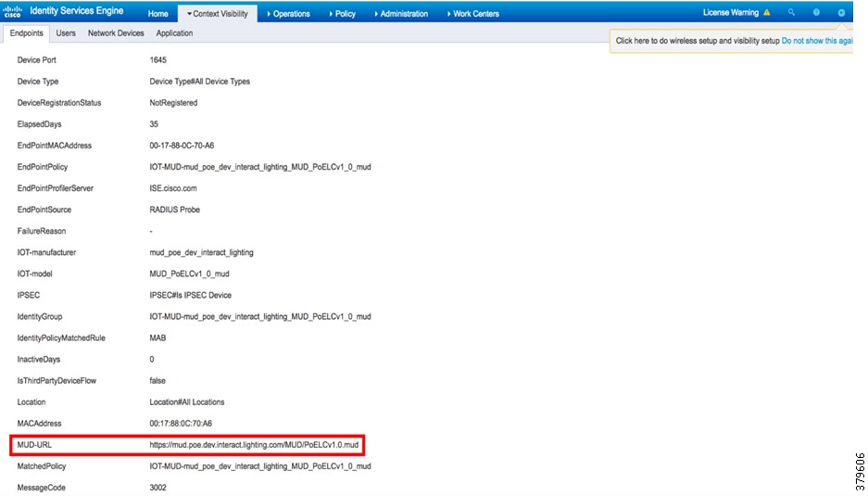Select the IOT-manufacturer value mud_poe_dev_interact_lighting
Image resolution: width=868 pixels, height=496 pixels.
(201, 252)
